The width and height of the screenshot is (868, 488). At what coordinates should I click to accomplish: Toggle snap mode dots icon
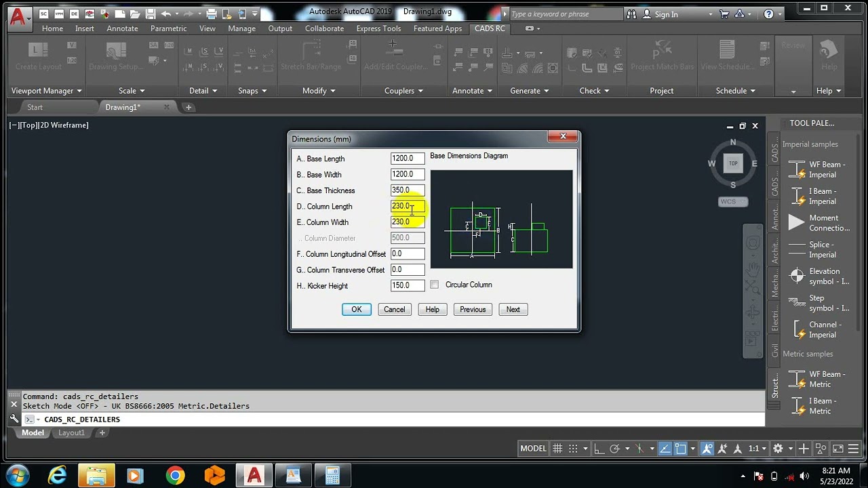pyautogui.click(x=573, y=448)
